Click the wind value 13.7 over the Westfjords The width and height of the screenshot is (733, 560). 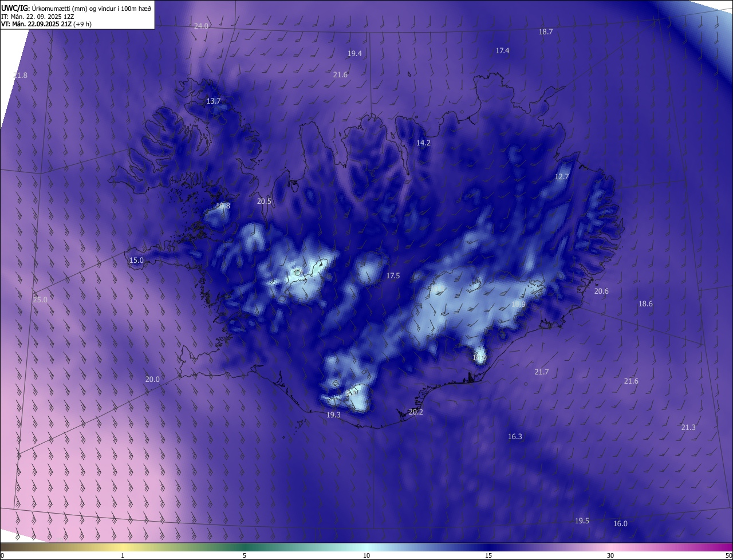214,101
